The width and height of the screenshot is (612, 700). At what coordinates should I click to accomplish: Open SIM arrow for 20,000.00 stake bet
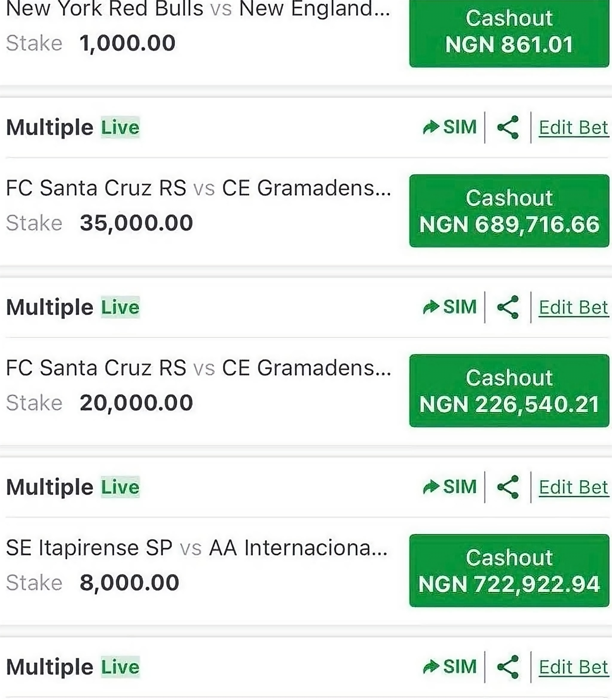pyautogui.click(x=449, y=307)
